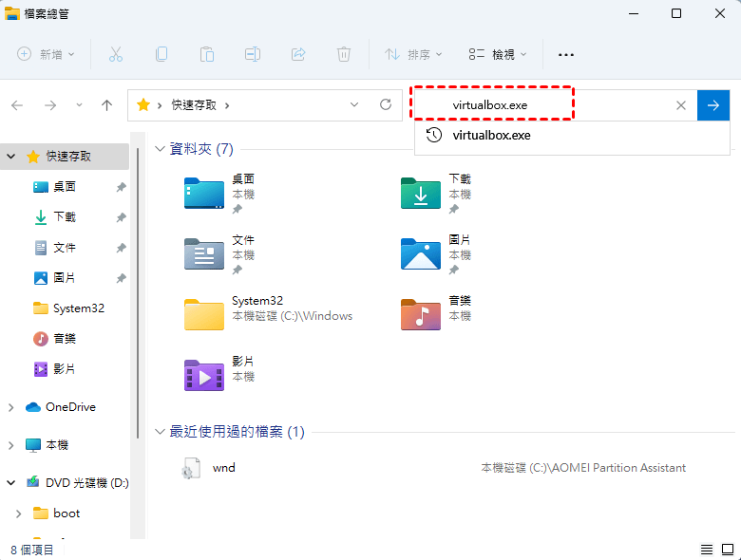Collapse the 最近使用過的檔案 (1) group
The height and width of the screenshot is (560, 741).
pyautogui.click(x=160, y=432)
